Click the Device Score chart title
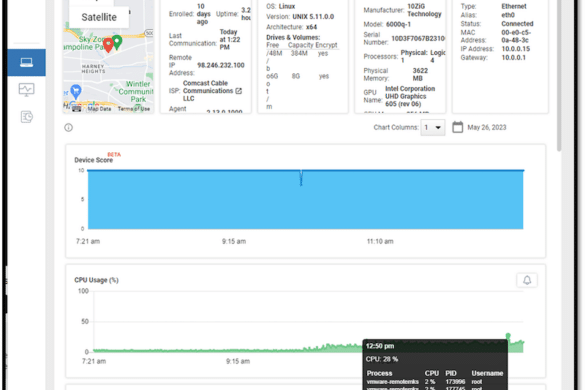The image size is (585, 390). pos(93,160)
